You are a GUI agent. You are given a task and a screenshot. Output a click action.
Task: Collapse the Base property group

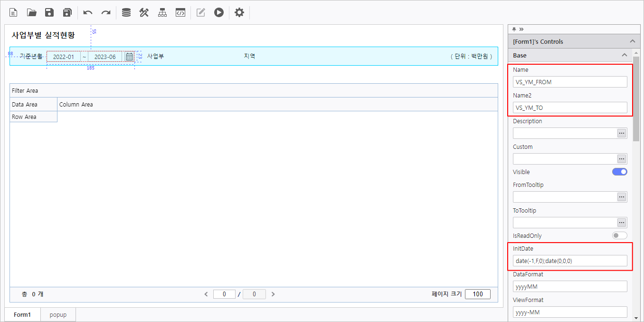625,55
